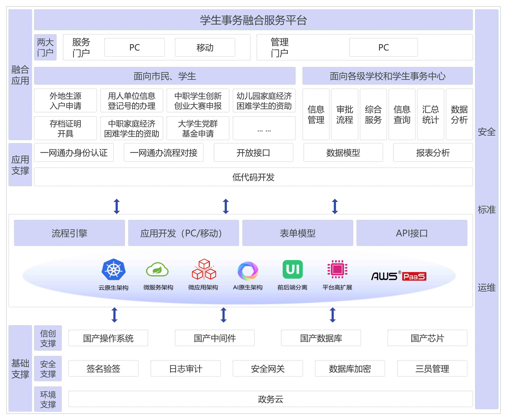Screen dimensions: 507x420
Task: Select 外地生源入户申请 service box
Action: (x=65, y=101)
